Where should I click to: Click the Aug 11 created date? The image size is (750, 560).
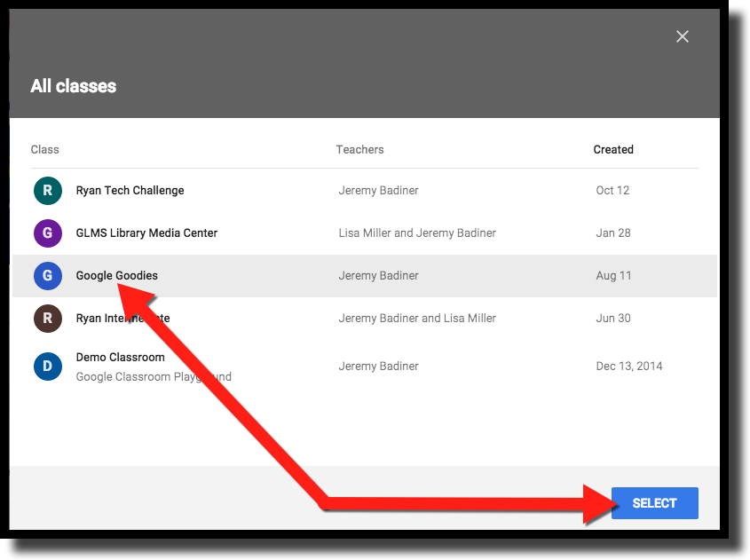[x=613, y=275]
